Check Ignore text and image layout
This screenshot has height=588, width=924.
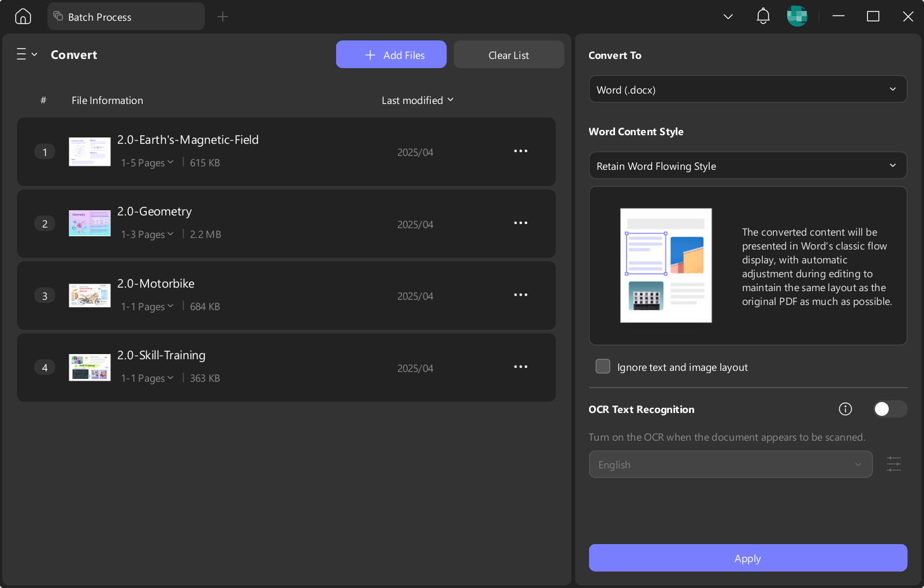(603, 367)
